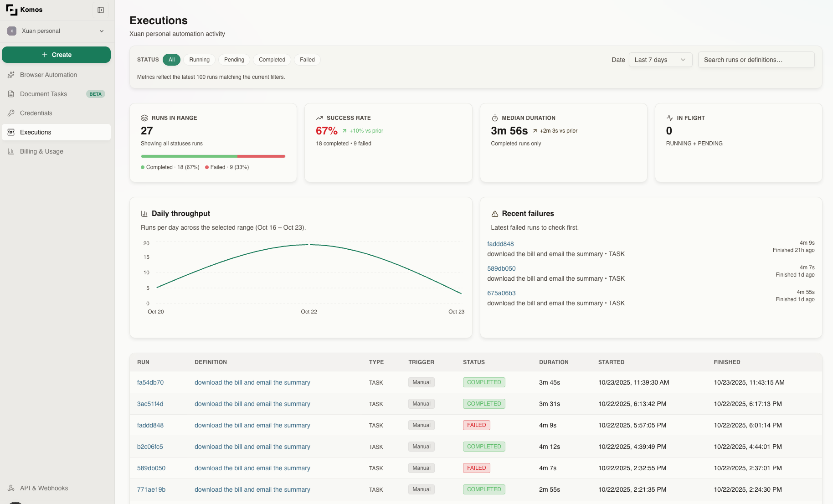Image resolution: width=833 pixels, height=504 pixels.
Task: Click the Komos logo
Action: coord(11,9)
